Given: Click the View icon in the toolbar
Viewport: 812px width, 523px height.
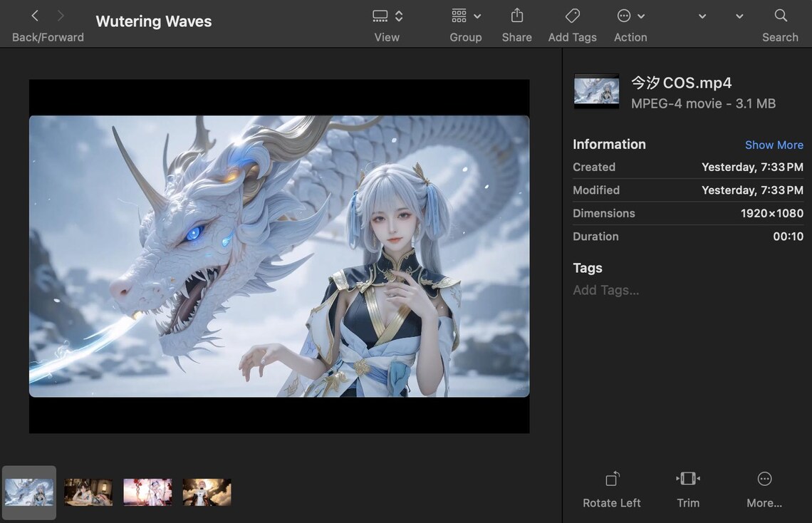Looking at the screenshot, I should click(x=379, y=15).
